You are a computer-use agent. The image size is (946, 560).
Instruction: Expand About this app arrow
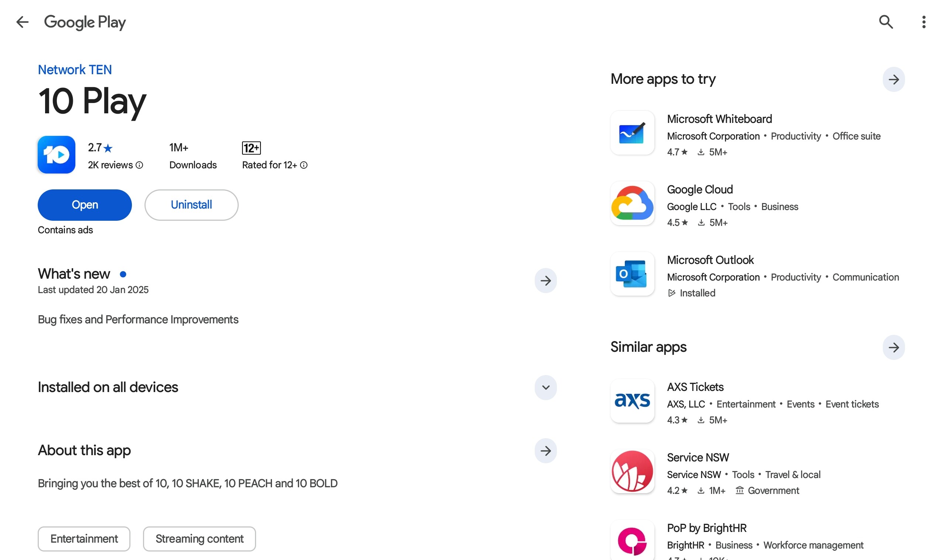coord(545,451)
